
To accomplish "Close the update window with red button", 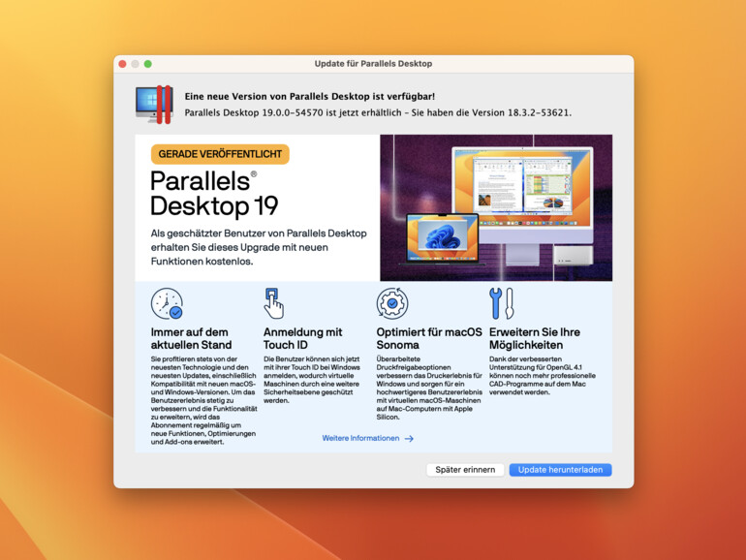I will point(123,64).
